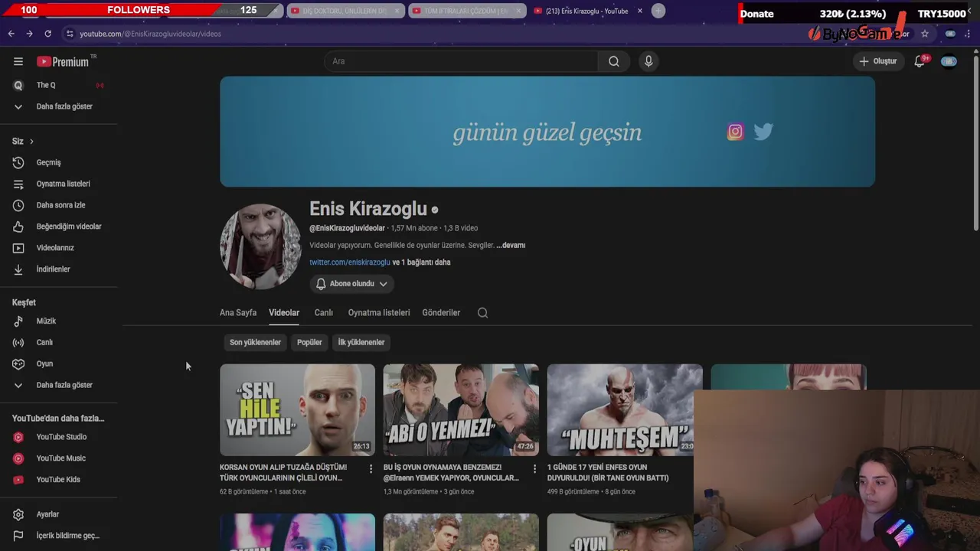The image size is (980, 551).
Task: Open Daha sonra izle in sidebar
Action: 59,205
